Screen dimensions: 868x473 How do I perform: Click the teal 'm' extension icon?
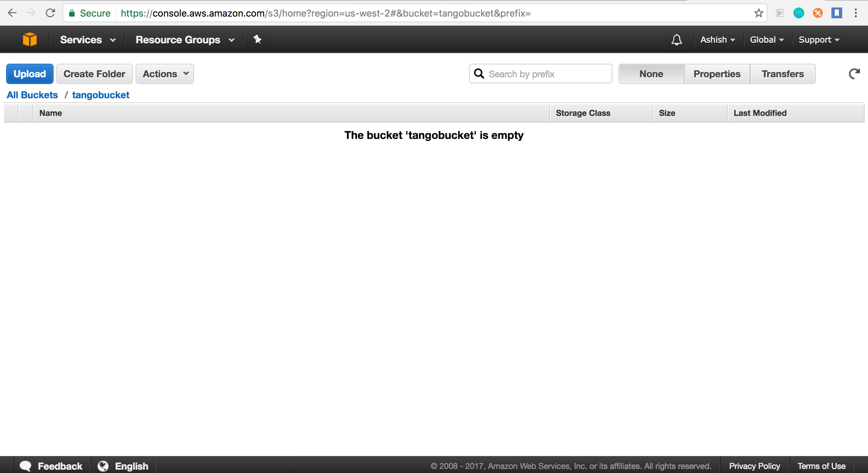tap(799, 13)
